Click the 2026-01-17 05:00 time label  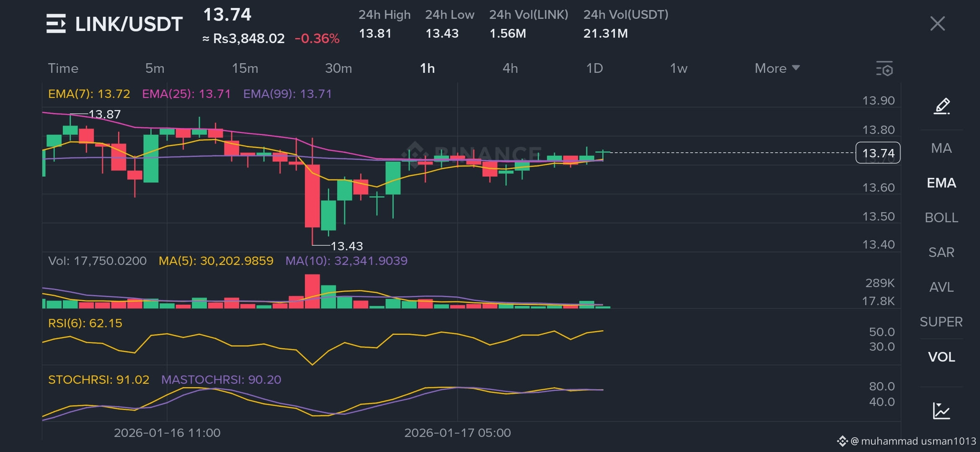(457, 433)
